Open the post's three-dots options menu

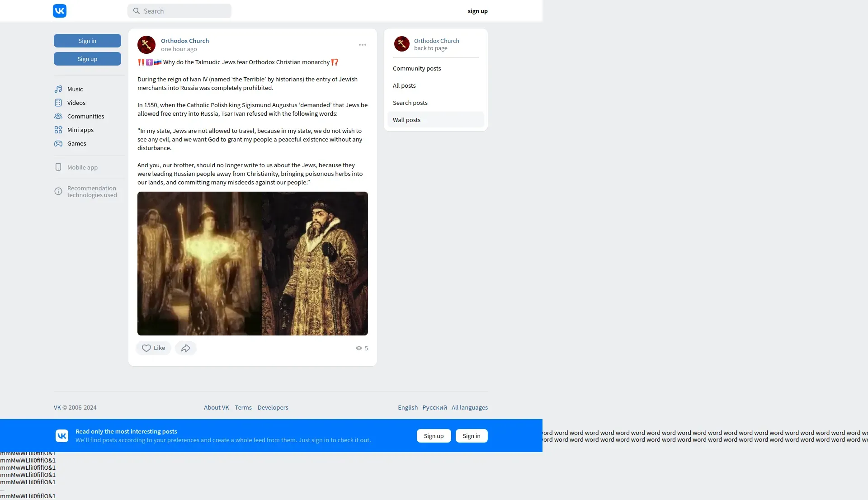363,45
